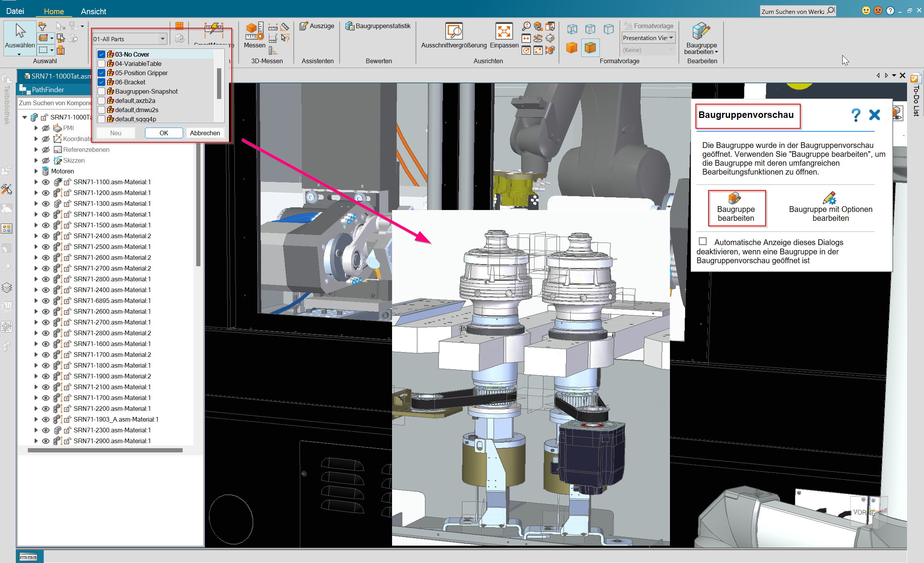Click the help question mark in Baugruppenvorschau
The width and height of the screenshot is (924, 563).
pyautogui.click(x=856, y=115)
